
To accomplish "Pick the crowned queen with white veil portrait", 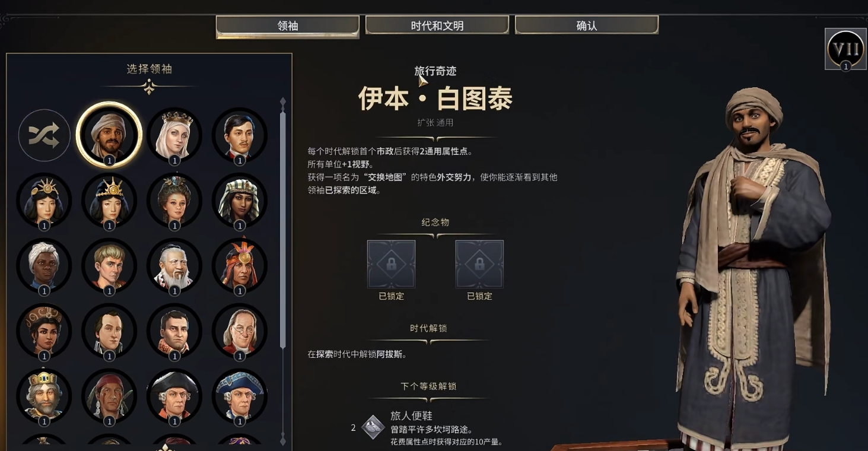I will [x=174, y=135].
